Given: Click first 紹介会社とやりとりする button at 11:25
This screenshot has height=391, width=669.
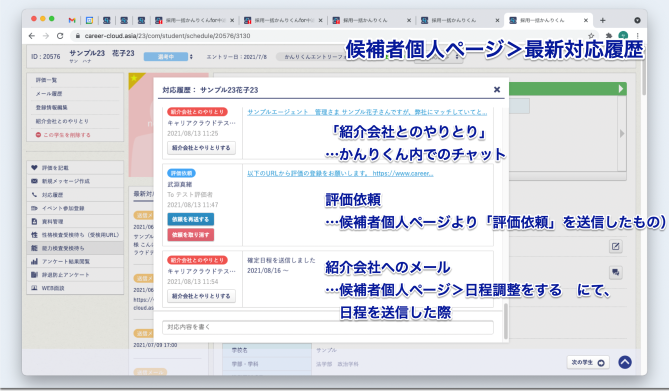Looking at the screenshot, I should [201, 148].
